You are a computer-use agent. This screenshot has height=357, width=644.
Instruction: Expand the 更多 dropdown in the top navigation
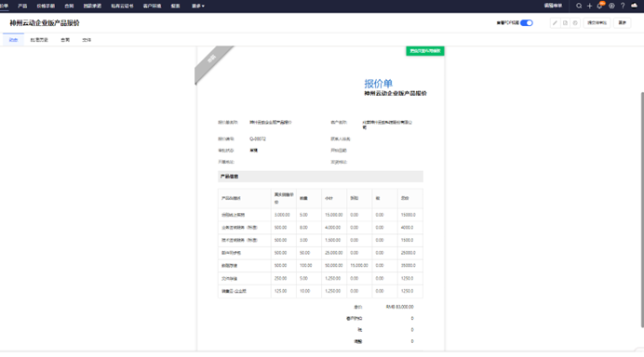(x=198, y=7)
